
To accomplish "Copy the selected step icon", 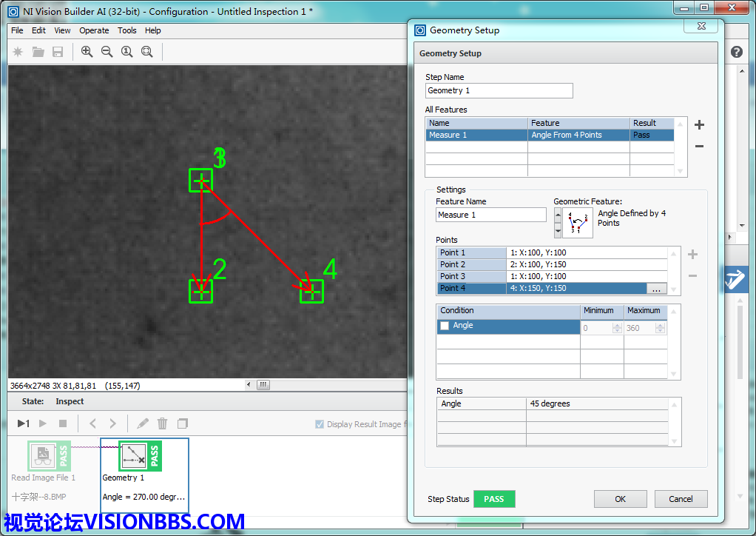I will (x=182, y=423).
